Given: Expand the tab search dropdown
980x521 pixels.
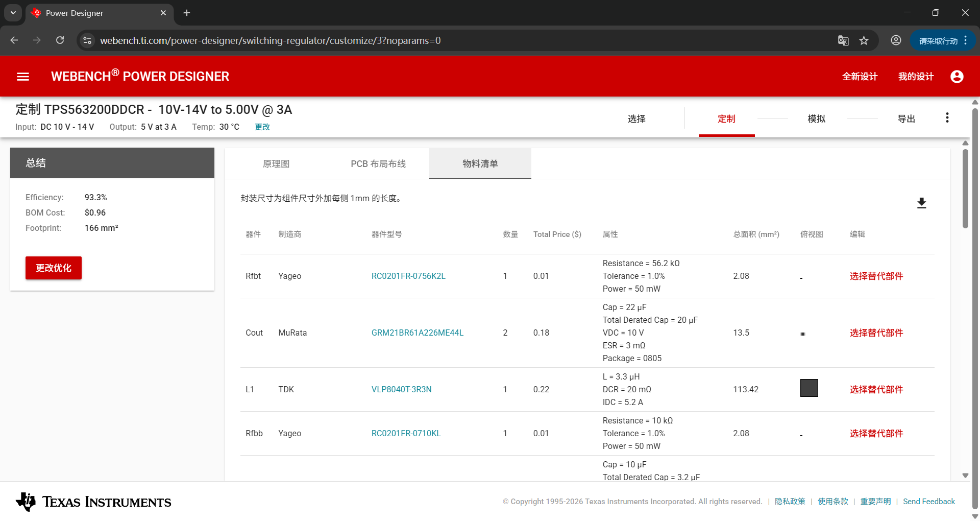Looking at the screenshot, I should (x=13, y=13).
